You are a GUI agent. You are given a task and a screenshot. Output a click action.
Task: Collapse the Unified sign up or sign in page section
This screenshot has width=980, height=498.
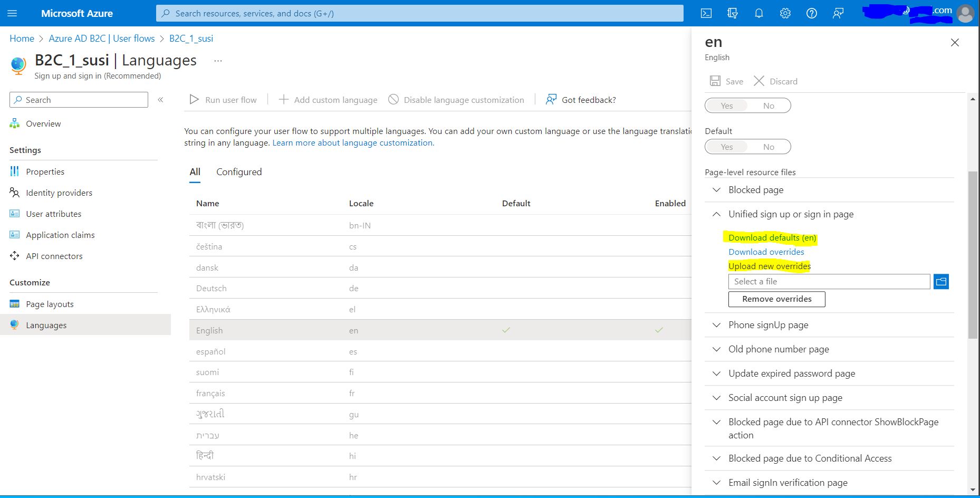pos(716,214)
